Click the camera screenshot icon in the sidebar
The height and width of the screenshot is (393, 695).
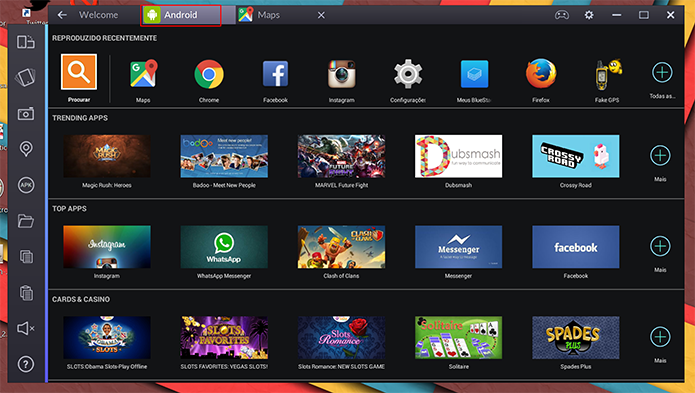[x=26, y=114]
